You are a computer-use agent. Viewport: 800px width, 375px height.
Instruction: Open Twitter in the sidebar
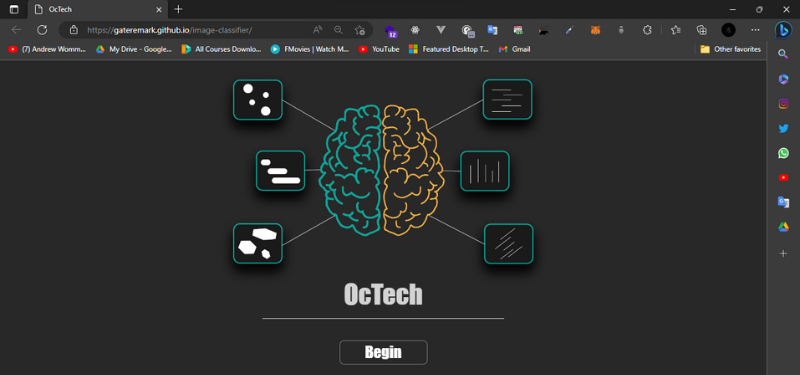coord(783,128)
